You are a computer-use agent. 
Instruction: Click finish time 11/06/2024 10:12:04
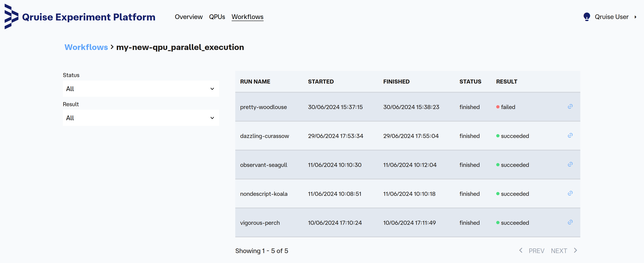[x=410, y=165]
